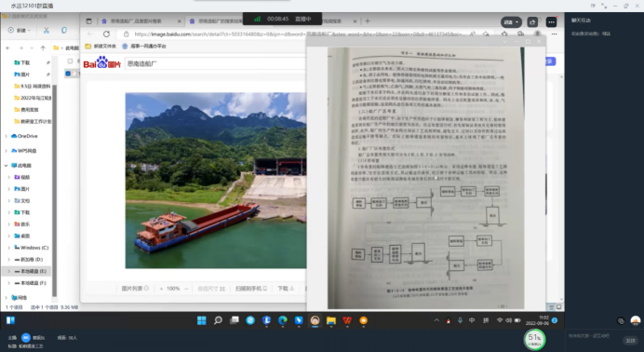Zoom in with the plus icon beside 100%

pos(161,289)
